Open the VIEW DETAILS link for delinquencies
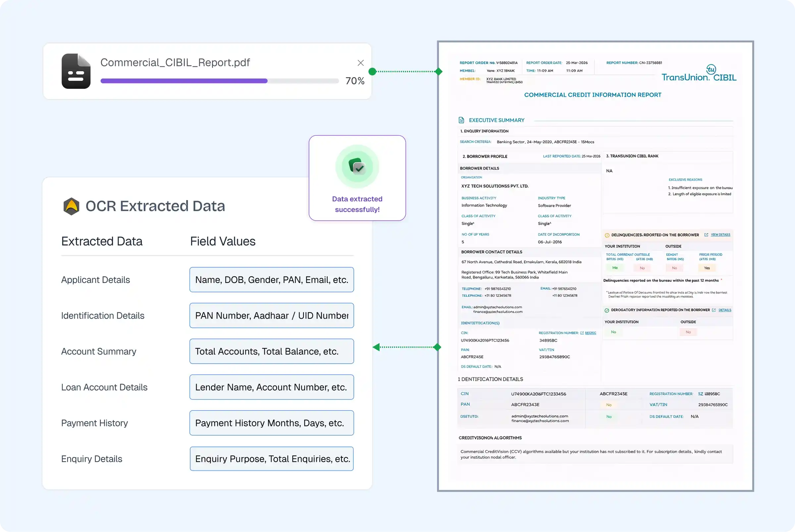 tap(721, 235)
